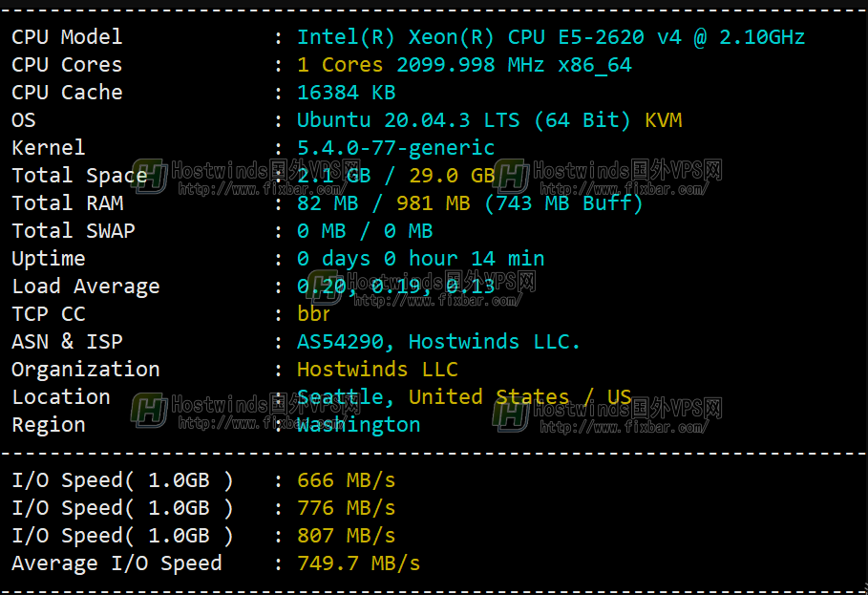
Task: Click the Kernel label
Action: pos(48,148)
